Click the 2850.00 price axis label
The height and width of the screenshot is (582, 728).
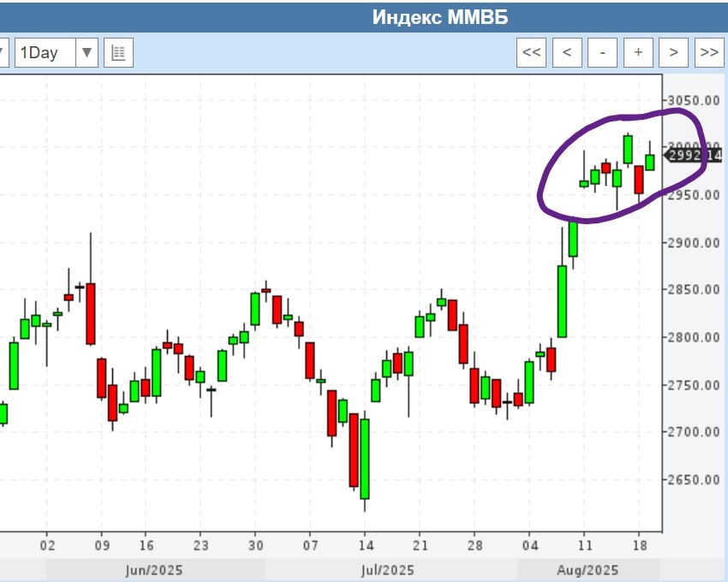[x=694, y=289]
